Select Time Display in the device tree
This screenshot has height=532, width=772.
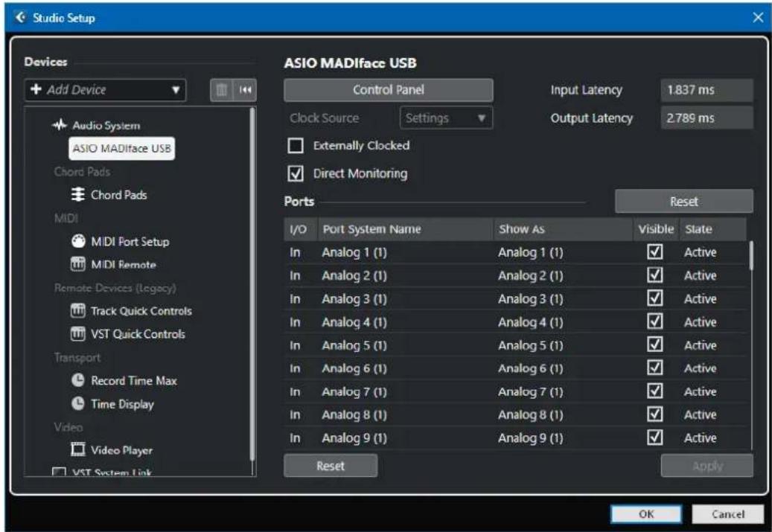[123, 404]
